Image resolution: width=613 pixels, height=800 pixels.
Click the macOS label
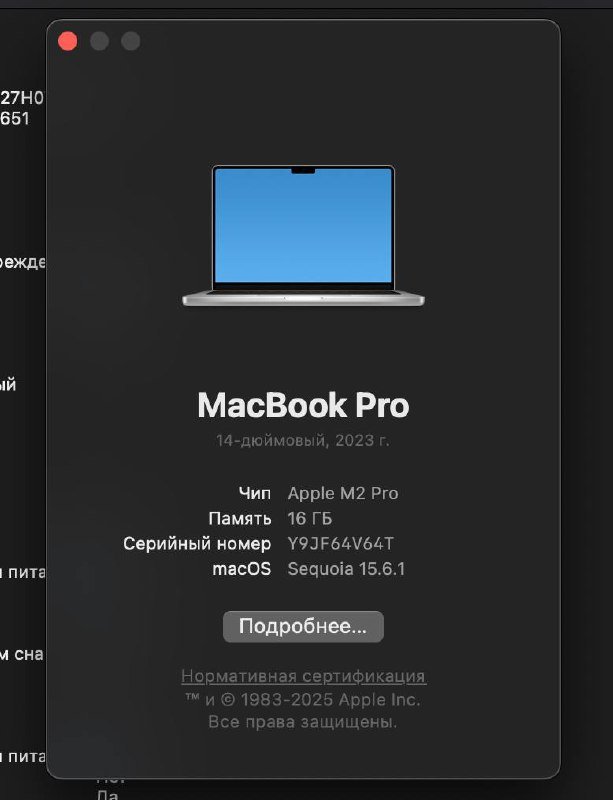(241, 569)
